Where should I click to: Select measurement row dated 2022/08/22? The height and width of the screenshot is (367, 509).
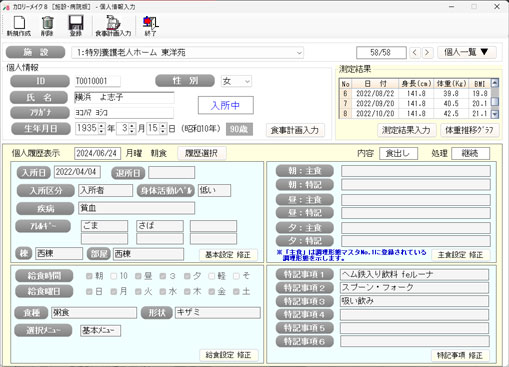pos(415,94)
